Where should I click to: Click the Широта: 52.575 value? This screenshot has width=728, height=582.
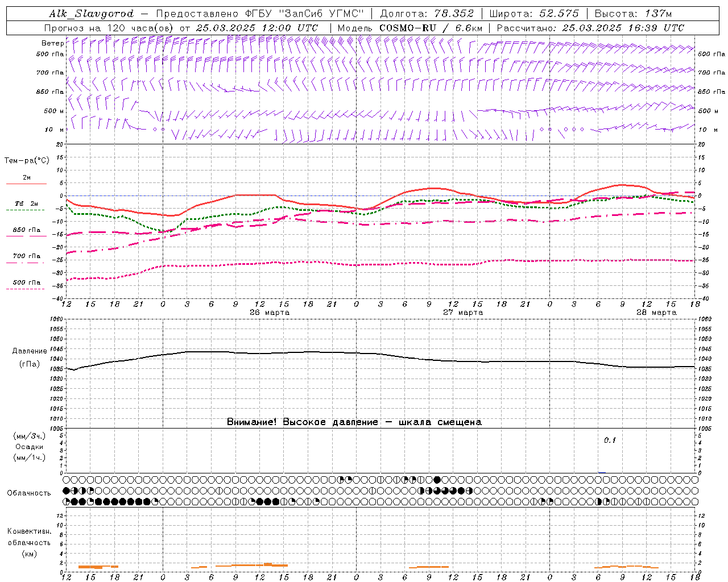pyautogui.click(x=535, y=14)
